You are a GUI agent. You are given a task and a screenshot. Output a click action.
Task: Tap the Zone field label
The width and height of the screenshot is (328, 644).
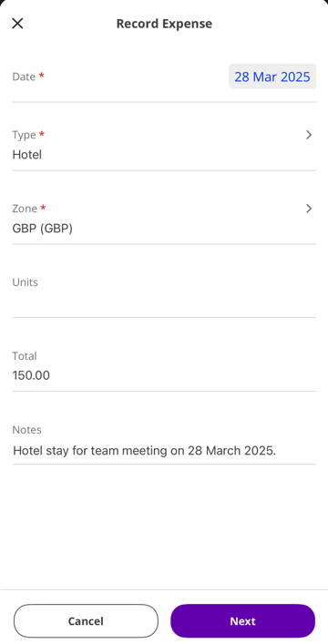click(x=25, y=209)
